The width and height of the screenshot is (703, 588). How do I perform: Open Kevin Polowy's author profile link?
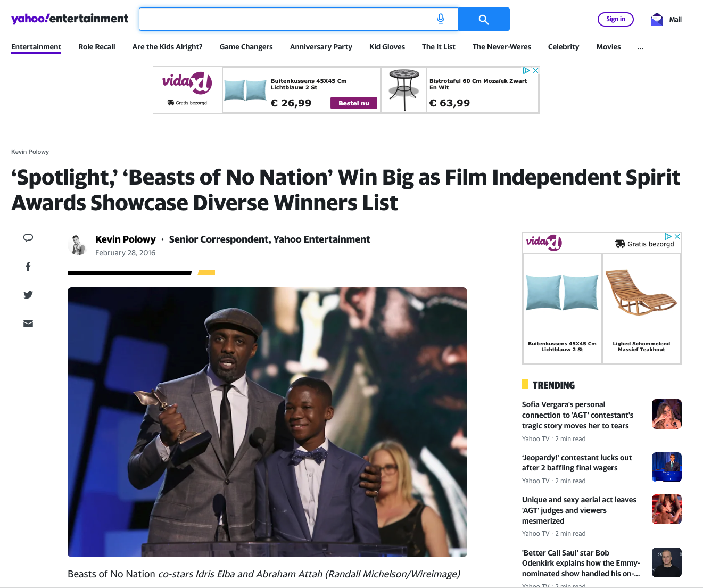click(x=125, y=239)
